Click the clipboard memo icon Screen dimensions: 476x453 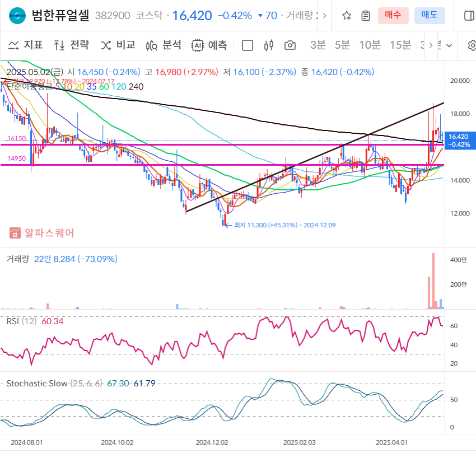tap(365, 15)
